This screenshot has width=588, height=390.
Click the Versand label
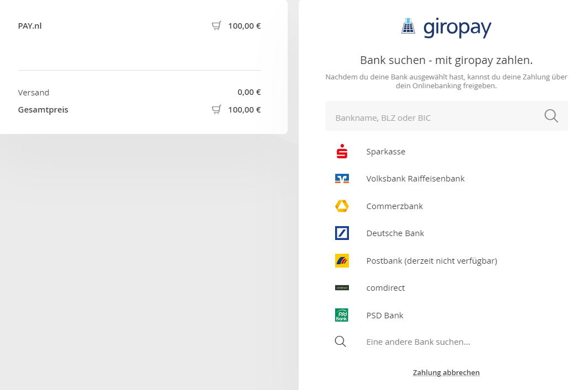33,93
